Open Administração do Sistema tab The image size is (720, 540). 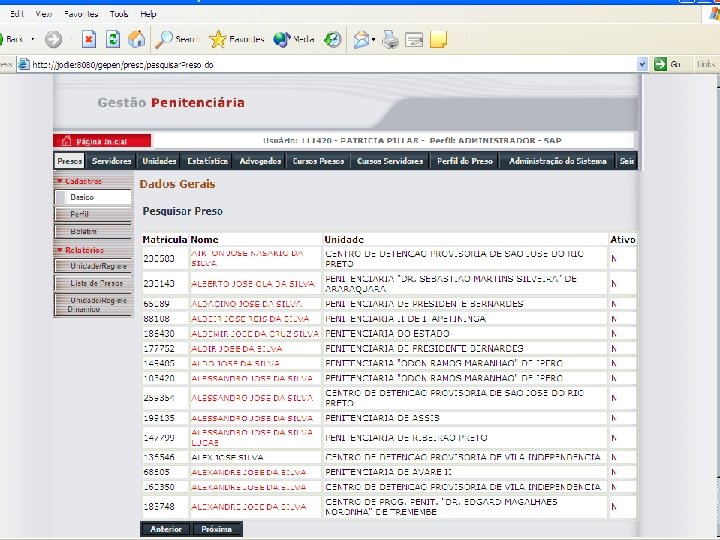tap(557, 161)
